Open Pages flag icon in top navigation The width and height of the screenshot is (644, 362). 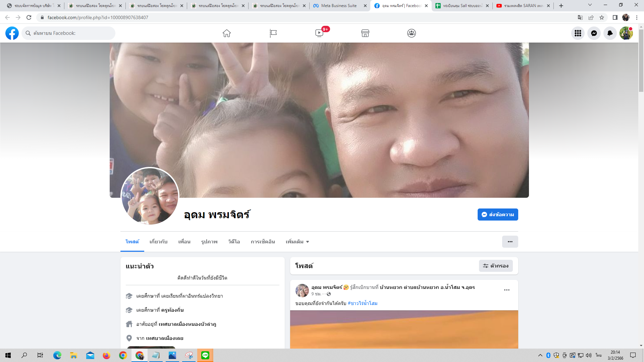click(x=273, y=33)
